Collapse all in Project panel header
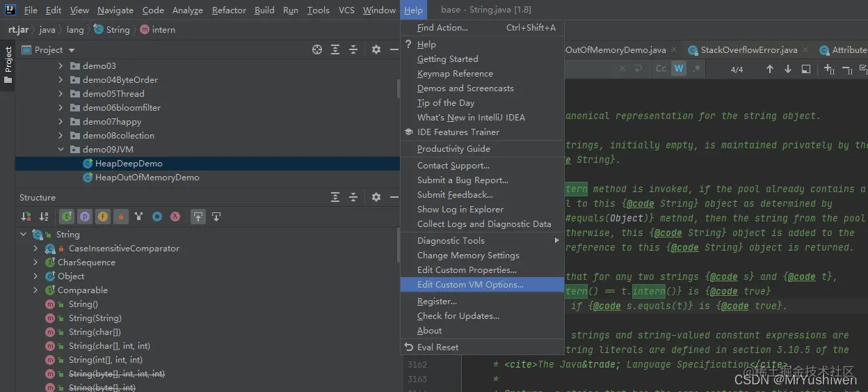Viewport: 868px width, 392px height. point(353,49)
